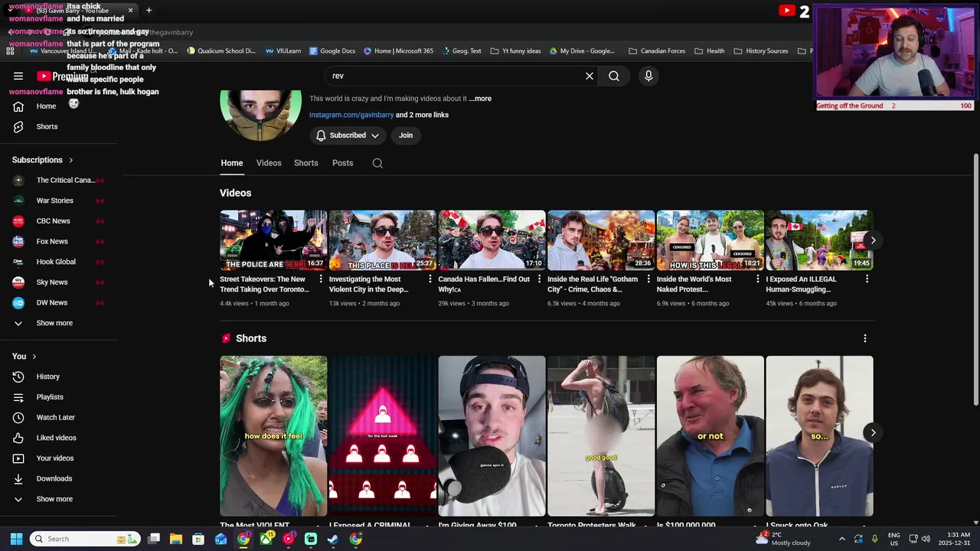Open Sky News subscription channel
This screenshot has width=980, height=551.
point(61,282)
